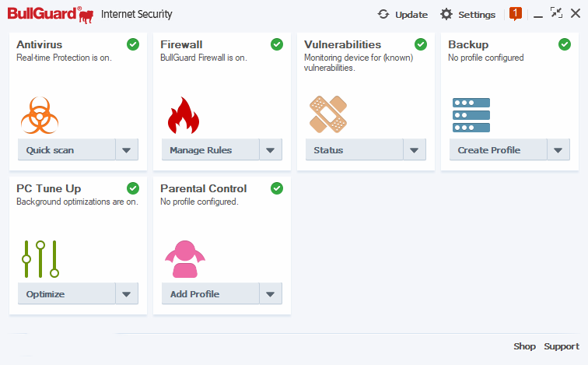Image resolution: width=588 pixels, height=365 pixels.
Task: Expand the Quick scan dropdown arrow
Action: pos(127,150)
